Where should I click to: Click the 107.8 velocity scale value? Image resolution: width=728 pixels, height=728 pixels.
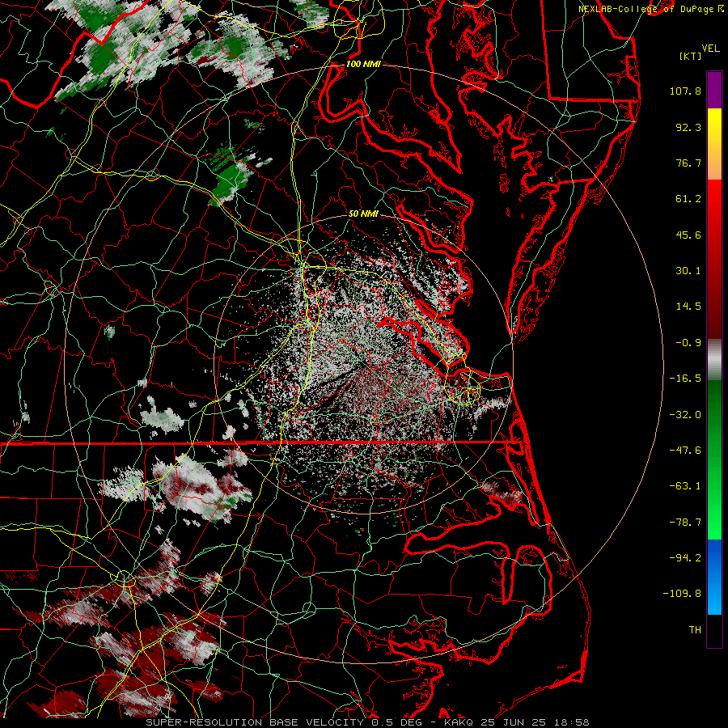685,91
